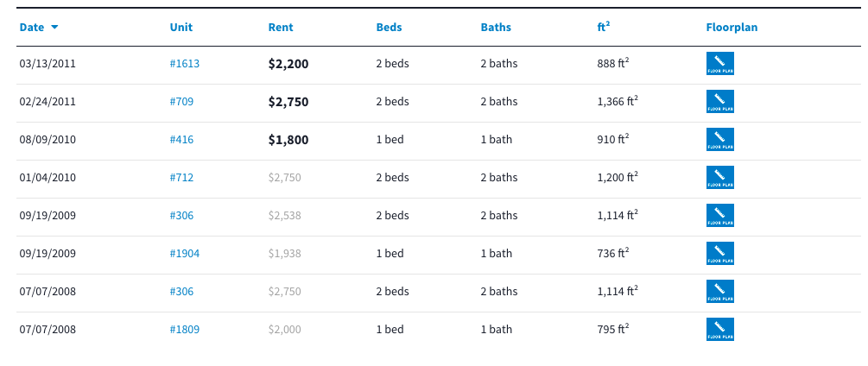View floor plan for 09/19/2009 unit #306

coord(719,216)
